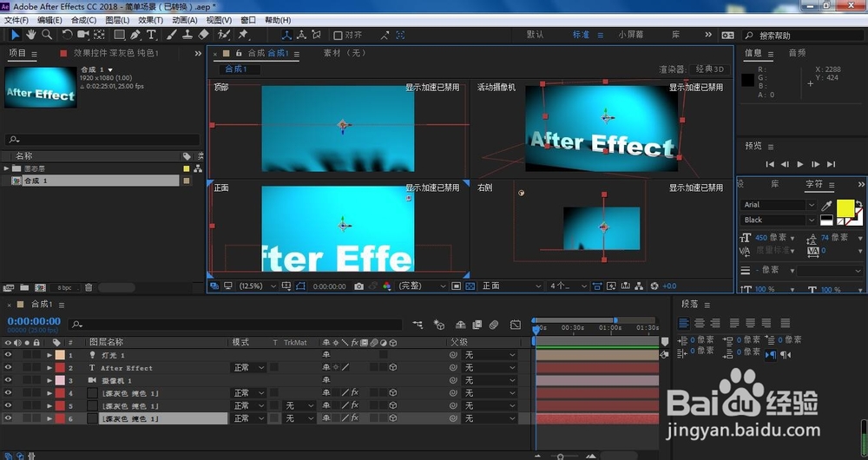Select the Eraser tool
Image resolution: width=868 pixels, height=460 pixels.
tap(203, 35)
